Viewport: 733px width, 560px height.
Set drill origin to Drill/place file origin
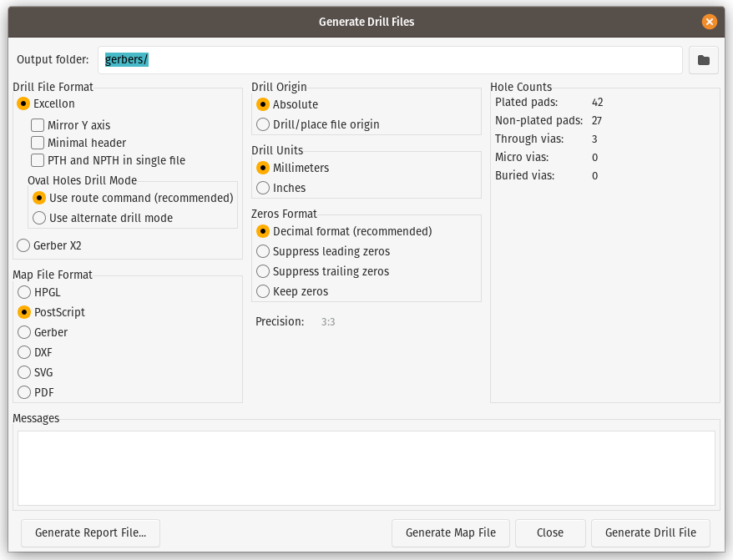(x=263, y=124)
